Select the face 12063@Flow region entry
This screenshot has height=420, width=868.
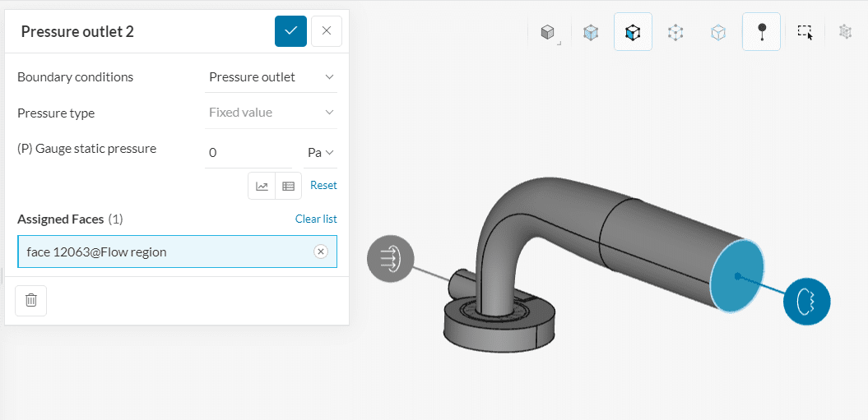pyautogui.click(x=165, y=252)
